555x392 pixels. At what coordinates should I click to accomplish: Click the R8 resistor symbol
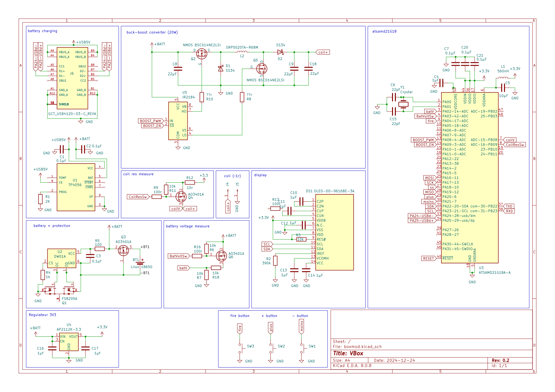pyautogui.click(x=242, y=97)
